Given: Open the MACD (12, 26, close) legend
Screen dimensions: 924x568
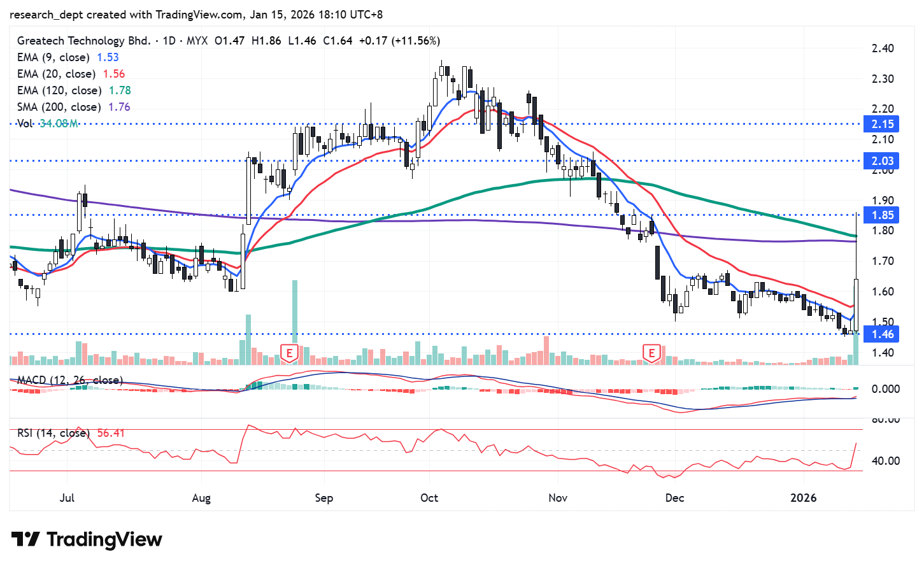Looking at the screenshot, I should pos(69,380).
